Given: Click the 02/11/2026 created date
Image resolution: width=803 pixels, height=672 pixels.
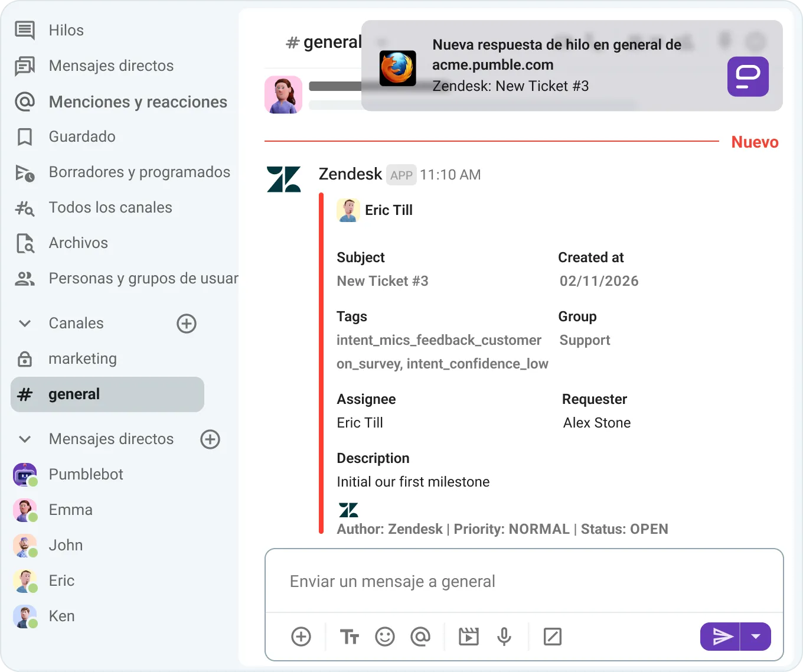Looking at the screenshot, I should (599, 281).
